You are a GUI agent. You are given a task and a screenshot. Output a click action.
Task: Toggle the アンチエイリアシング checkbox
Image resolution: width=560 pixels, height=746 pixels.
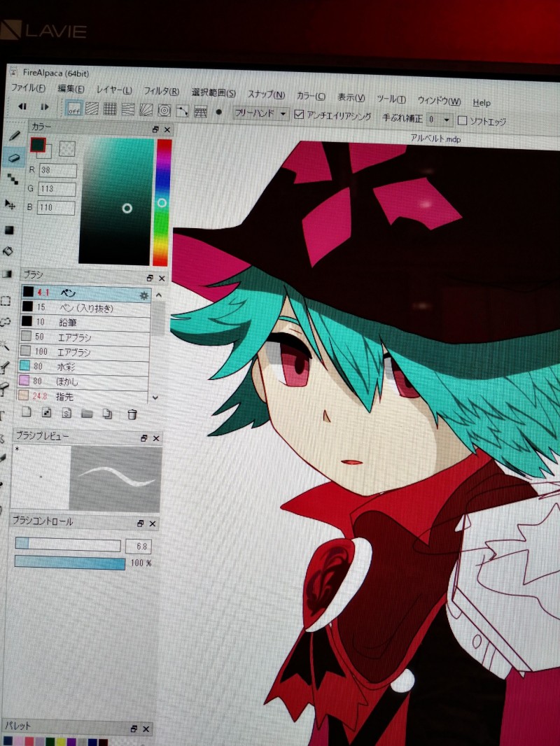(299, 114)
